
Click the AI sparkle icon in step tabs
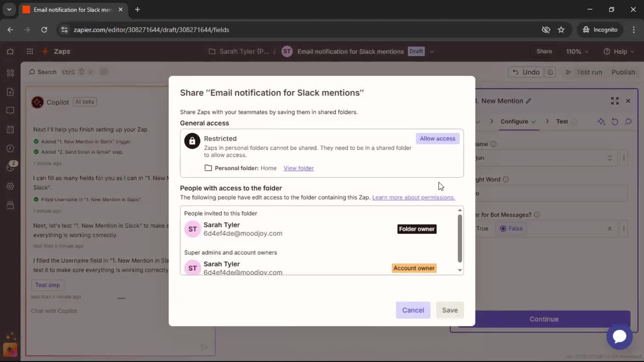pyautogui.click(x=601, y=121)
